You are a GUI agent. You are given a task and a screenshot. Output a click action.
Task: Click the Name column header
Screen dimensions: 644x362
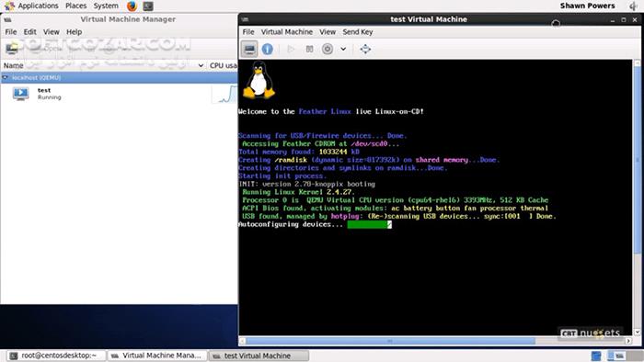(14, 65)
